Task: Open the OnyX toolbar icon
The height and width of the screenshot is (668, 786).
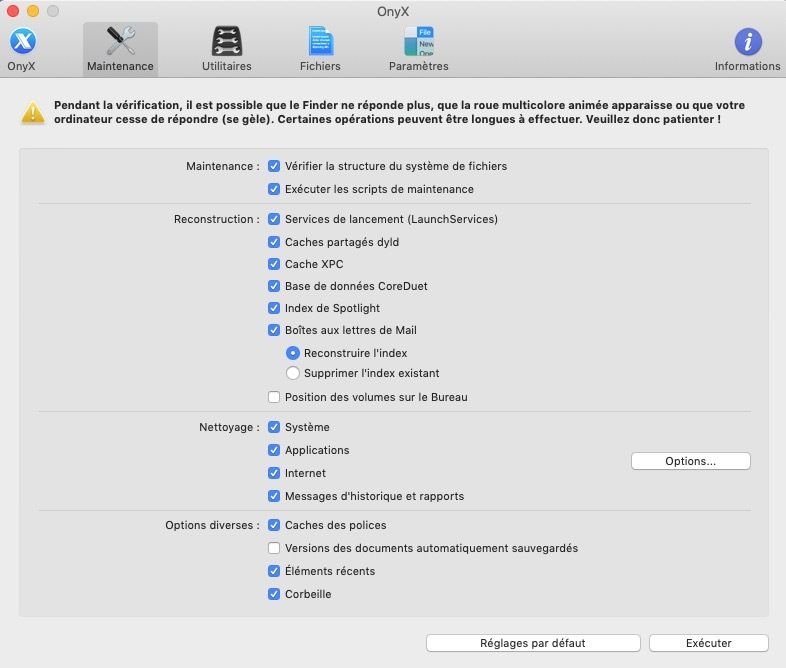Action: click(x=23, y=41)
